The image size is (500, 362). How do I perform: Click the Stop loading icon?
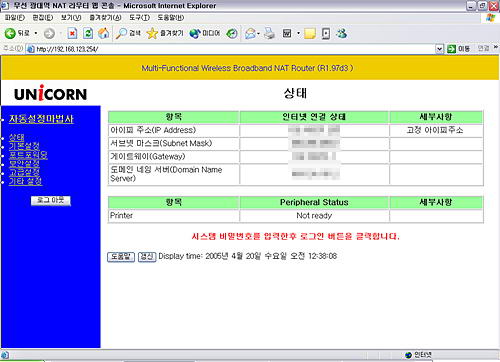(x=72, y=33)
